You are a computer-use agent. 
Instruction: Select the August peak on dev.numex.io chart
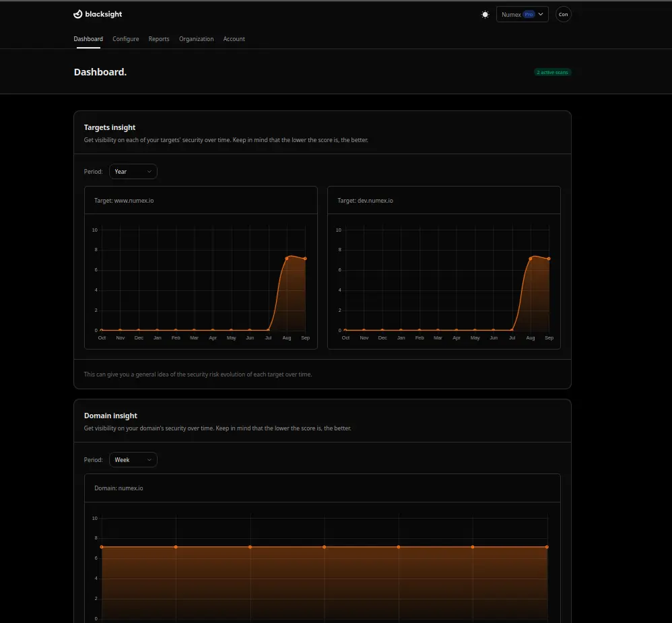click(x=532, y=258)
